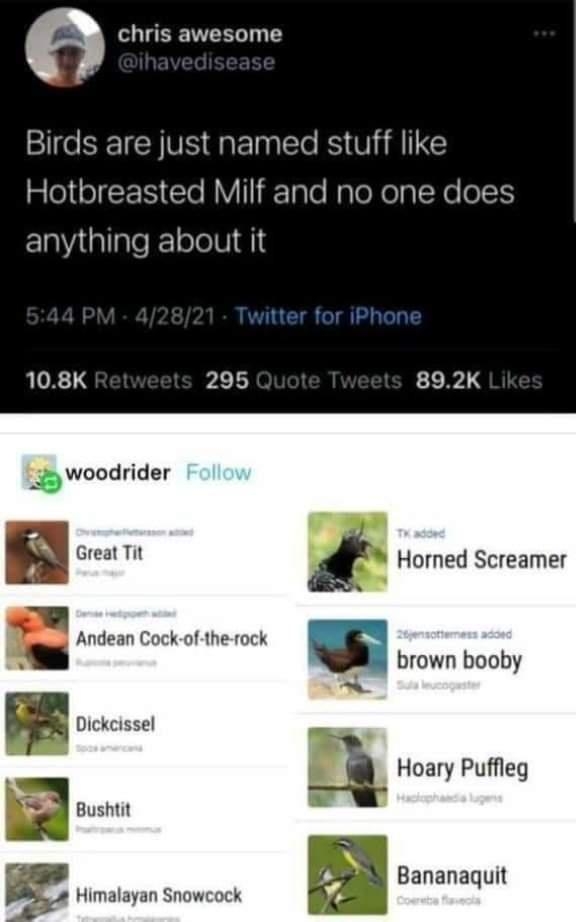Open the Bananaquit bird thumbnail
This screenshot has height=922, width=576.
coord(347,874)
